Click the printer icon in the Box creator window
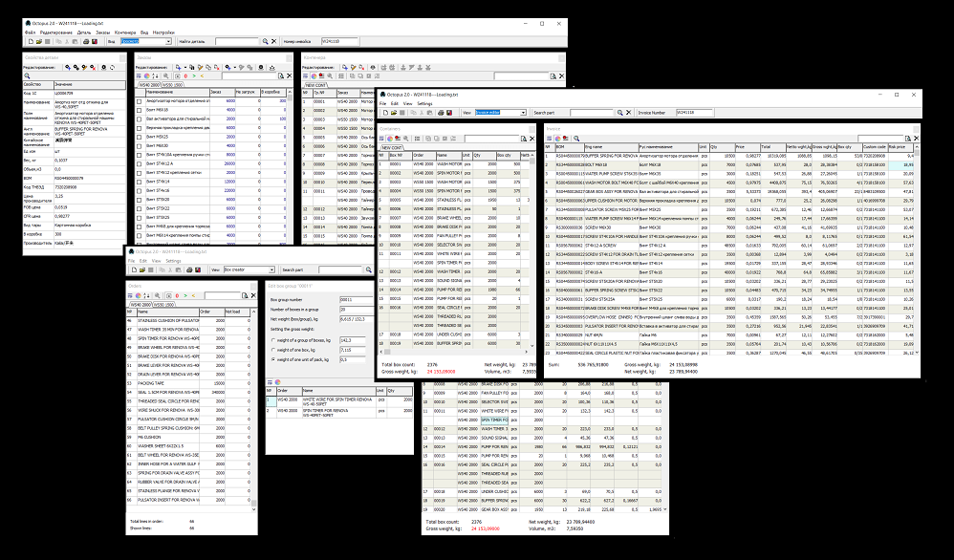 pos(189,269)
